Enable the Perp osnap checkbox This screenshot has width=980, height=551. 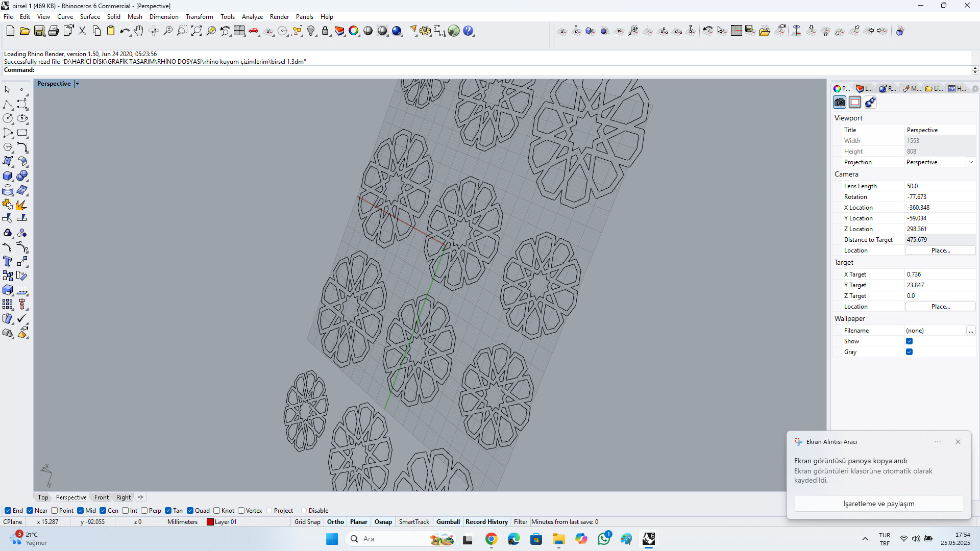click(144, 511)
